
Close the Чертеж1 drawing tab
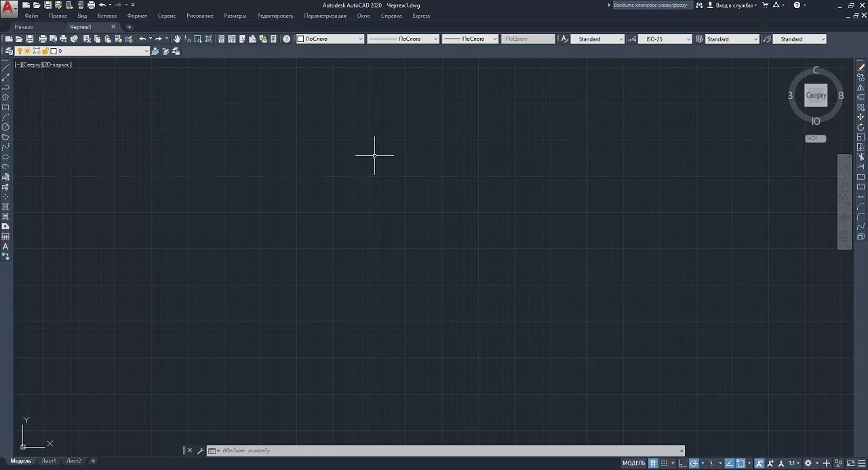[113, 26]
